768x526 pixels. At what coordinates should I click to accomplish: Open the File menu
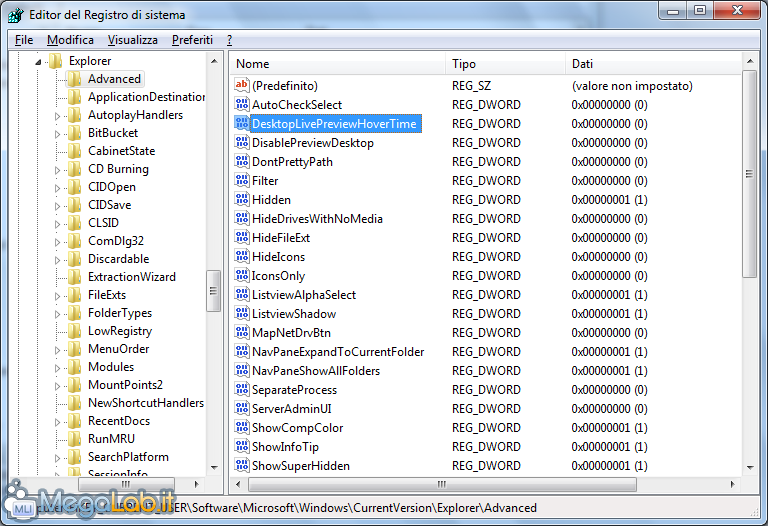(24, 40)
